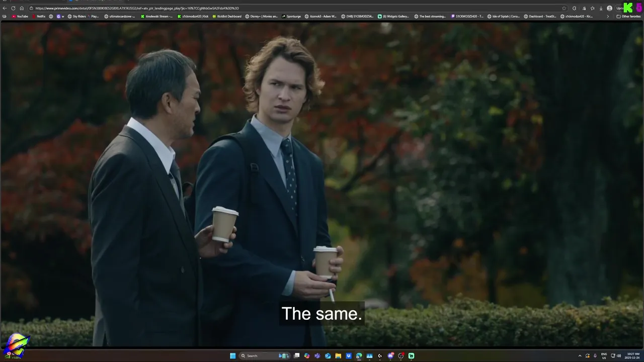Viewport: 644px width, 362px height.
Task: Open the downloads icon in toolbar
Action: [601, 8]
